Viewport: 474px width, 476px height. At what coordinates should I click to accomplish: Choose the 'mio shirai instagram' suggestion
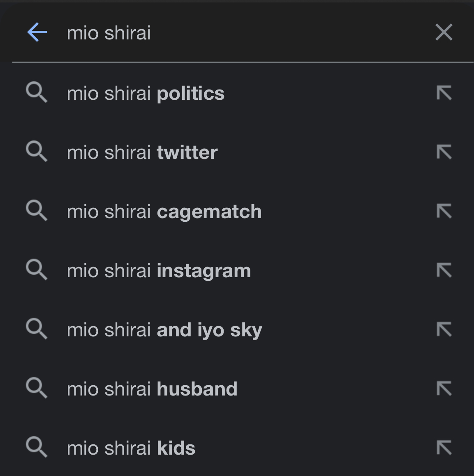(x=237, y=271)
